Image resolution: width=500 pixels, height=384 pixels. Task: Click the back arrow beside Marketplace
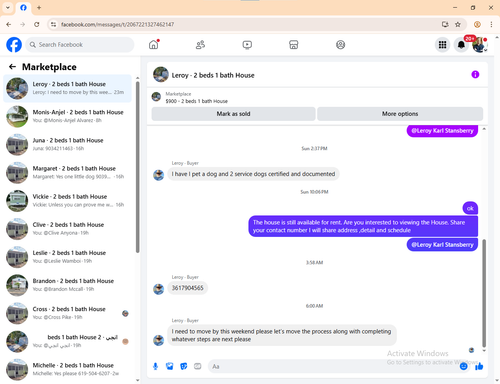point(12,67)
